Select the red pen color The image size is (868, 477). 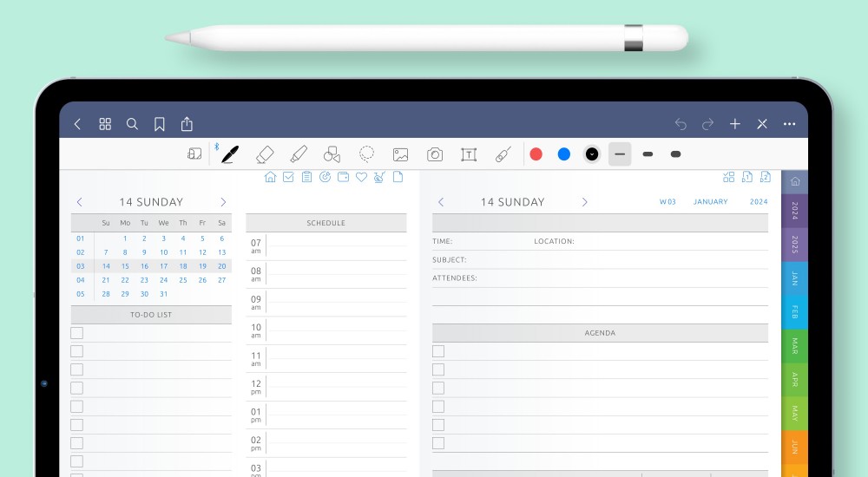536,154
